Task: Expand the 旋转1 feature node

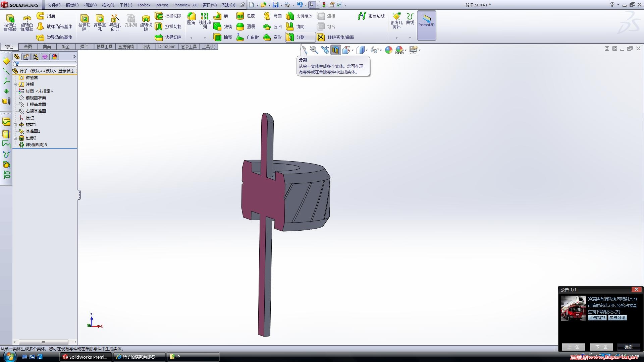Action: pyautogui.click(x=15, y=125)
